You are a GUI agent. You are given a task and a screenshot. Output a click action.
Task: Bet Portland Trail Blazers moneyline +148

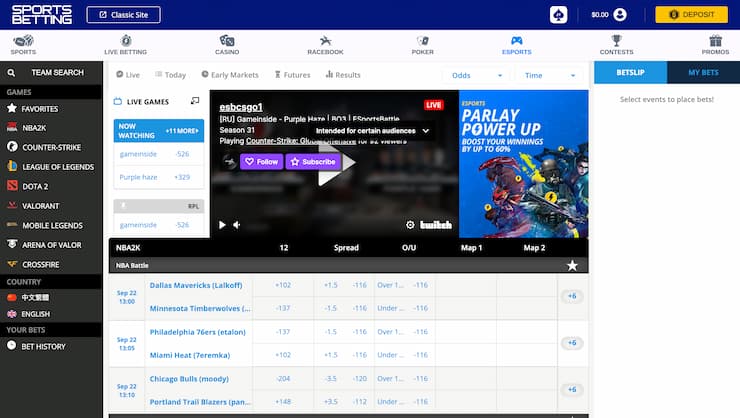coord(283,401)
